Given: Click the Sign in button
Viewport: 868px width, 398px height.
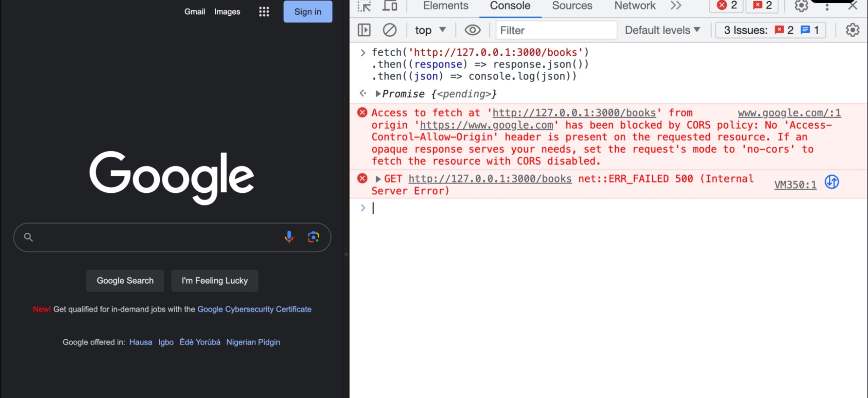Looking at the screenshot, I should [x=308, y=12].
